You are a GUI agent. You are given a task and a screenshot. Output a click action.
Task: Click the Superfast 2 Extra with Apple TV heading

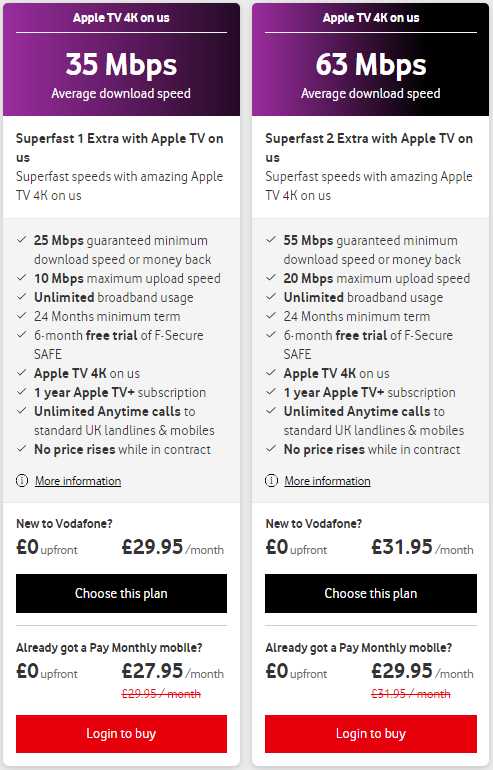(369, 148)
